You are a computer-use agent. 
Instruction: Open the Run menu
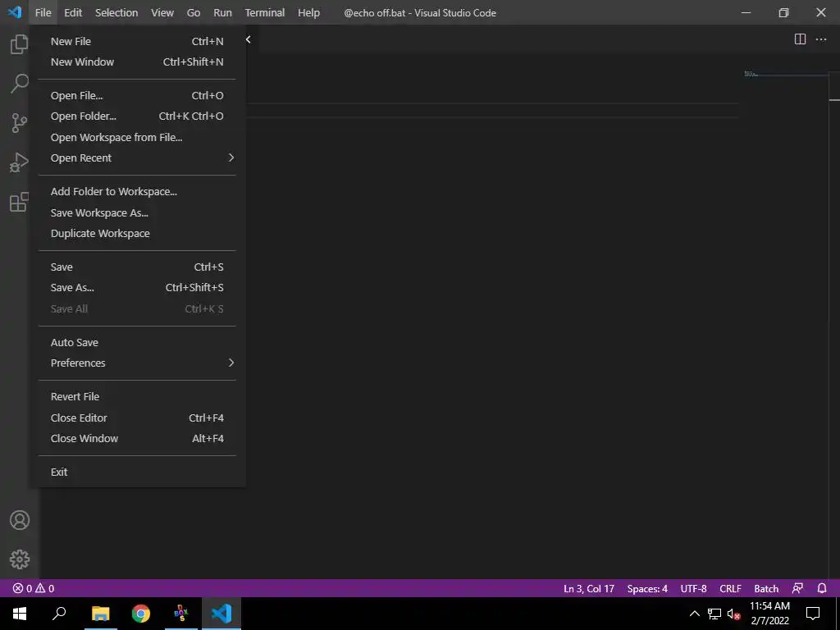coord(223,12)
